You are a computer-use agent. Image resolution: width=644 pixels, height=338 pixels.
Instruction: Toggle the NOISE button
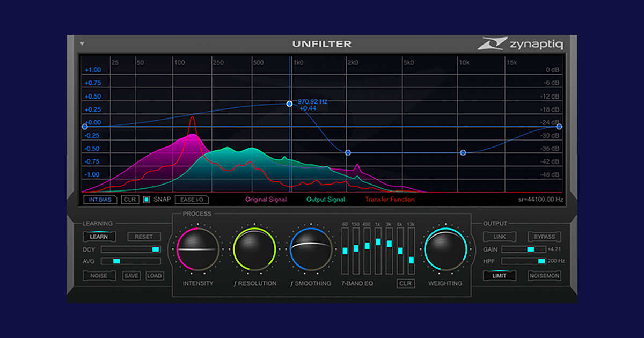[x=99, y=276]
